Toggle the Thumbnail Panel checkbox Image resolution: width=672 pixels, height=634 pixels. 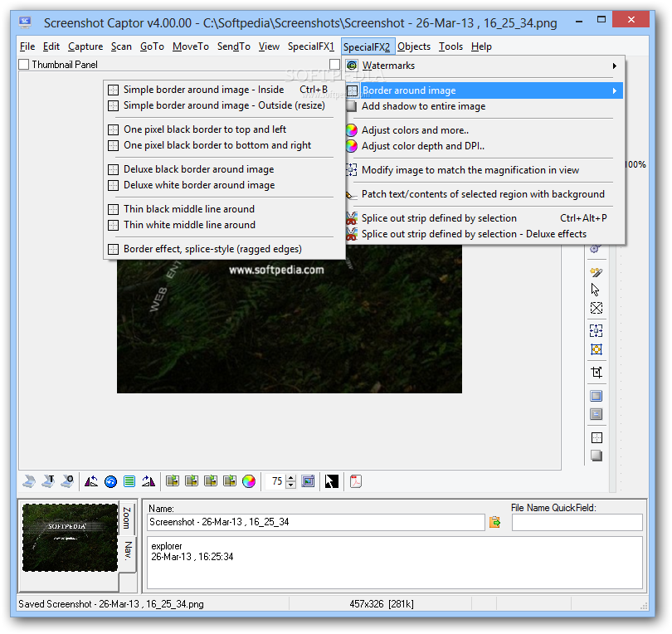[24, 64]
